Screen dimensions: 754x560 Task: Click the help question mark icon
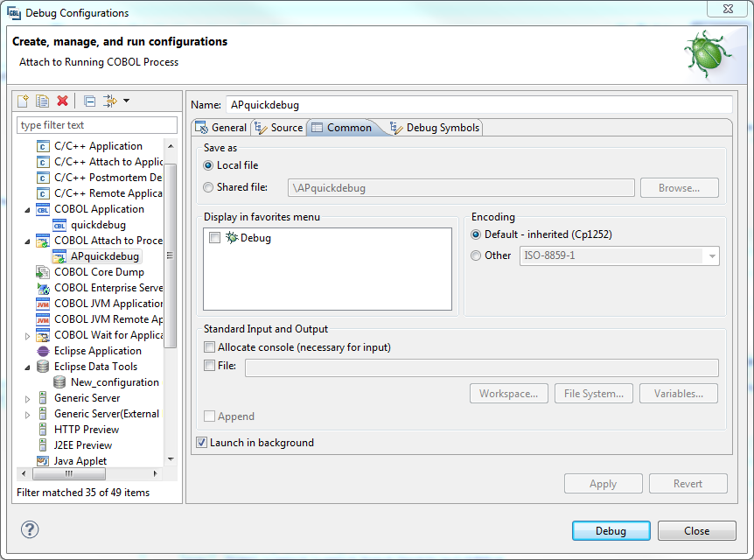30,529
